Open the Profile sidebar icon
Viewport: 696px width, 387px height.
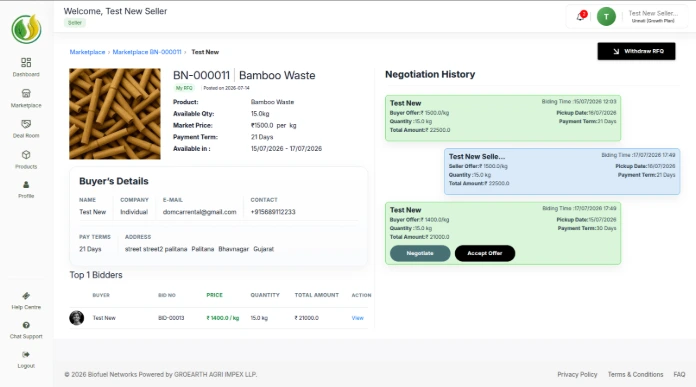tap(26, 185)
